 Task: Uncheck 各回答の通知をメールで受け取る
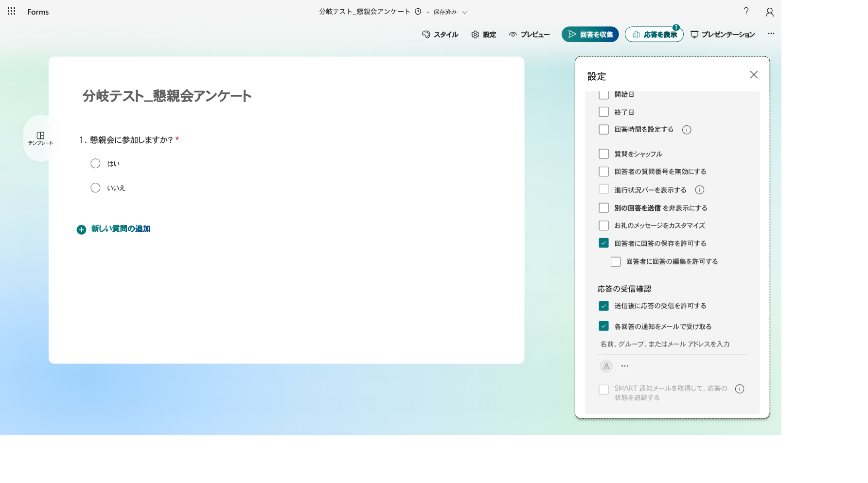click(603, 326)
